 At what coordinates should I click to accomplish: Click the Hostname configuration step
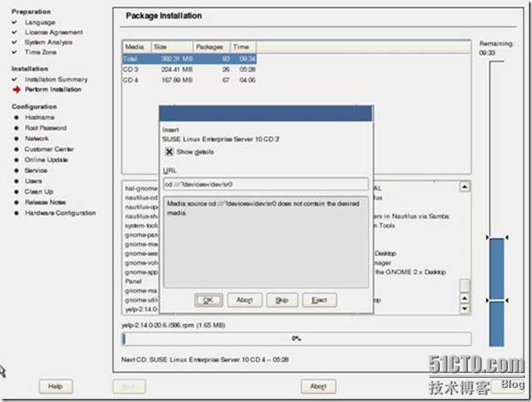(x=39, y=117)
